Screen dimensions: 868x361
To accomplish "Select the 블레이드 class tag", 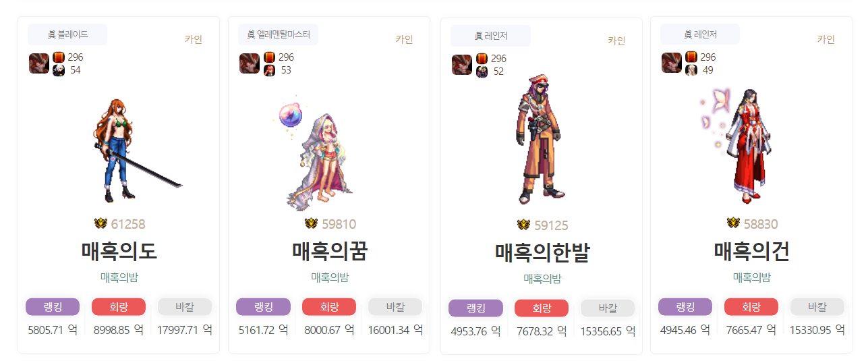I will point(67,34).
